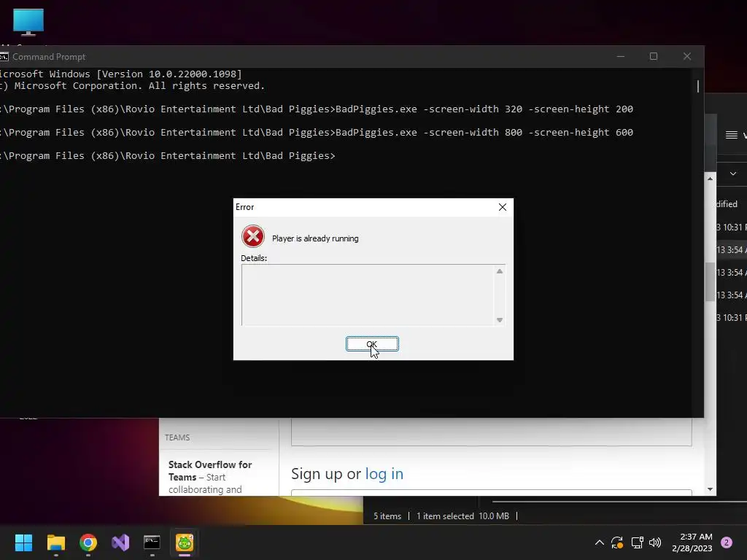Expand the chevron dropdown in File Explorer
747x560 pixels.
733,174
